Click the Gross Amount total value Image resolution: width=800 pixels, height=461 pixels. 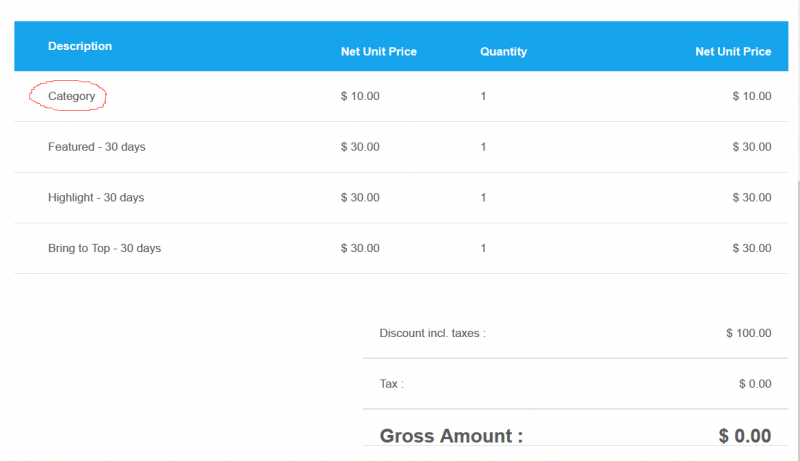(x=745, y=436)
